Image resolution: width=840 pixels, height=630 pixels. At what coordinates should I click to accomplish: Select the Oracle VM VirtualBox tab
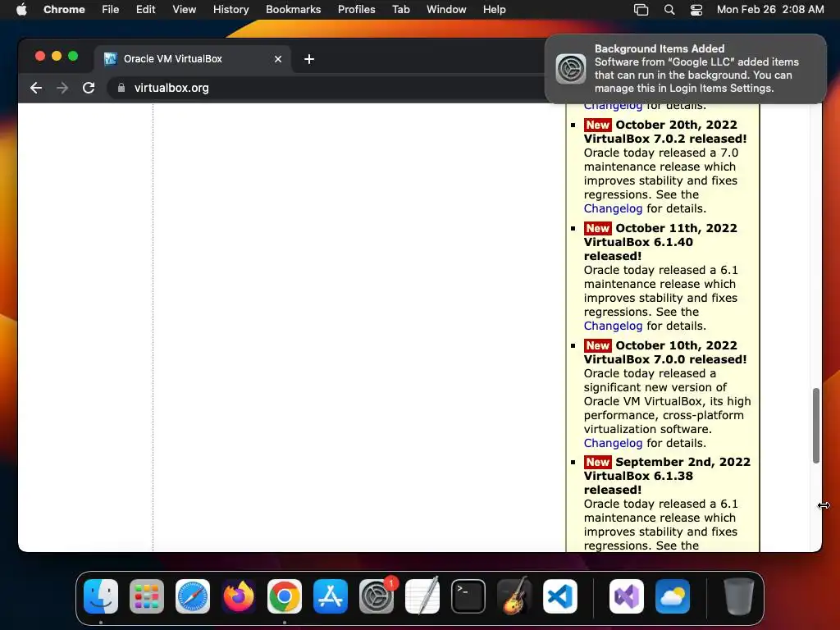click(193, 59)
